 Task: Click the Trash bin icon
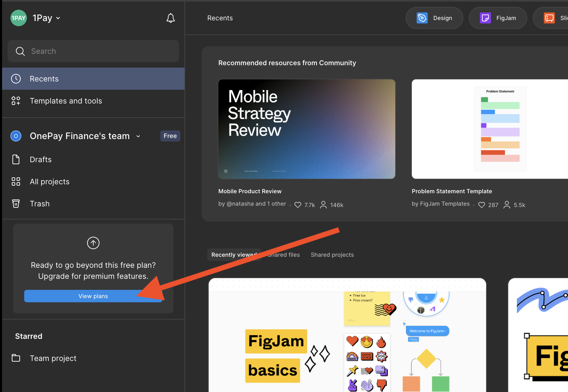click(16, 204)
